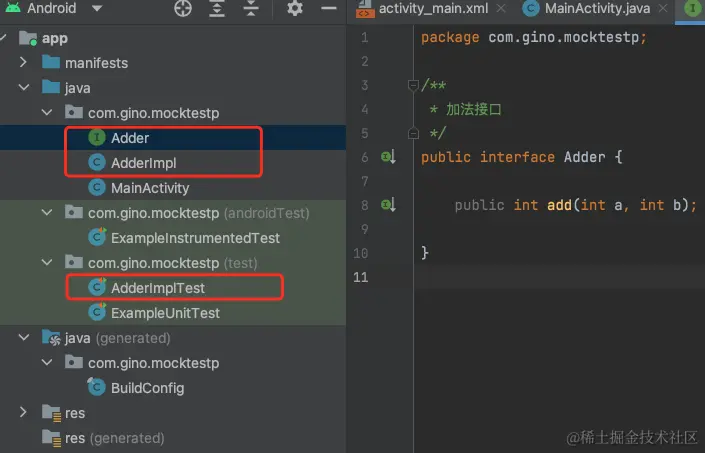
Task: Select opened file with the crosshair locate icon
Action: 183,8
